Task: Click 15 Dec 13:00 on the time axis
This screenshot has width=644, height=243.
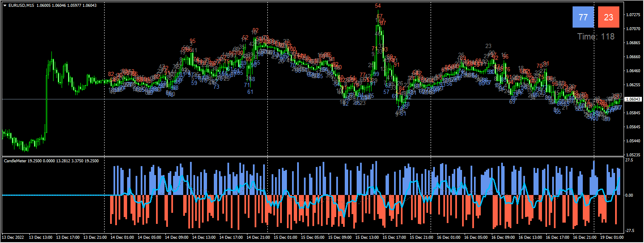Action: click(x=366, y=237)
